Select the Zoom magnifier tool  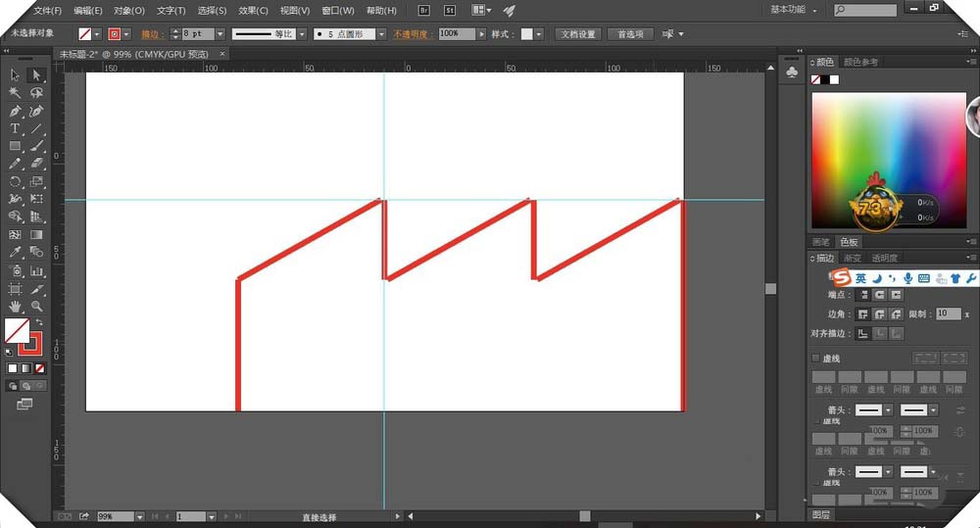[37, 307]
